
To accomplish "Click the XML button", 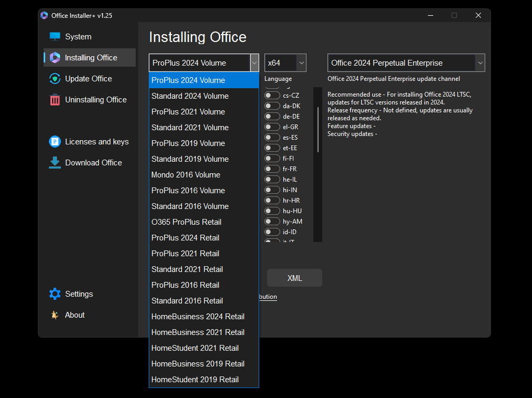I will click(294, 278).
